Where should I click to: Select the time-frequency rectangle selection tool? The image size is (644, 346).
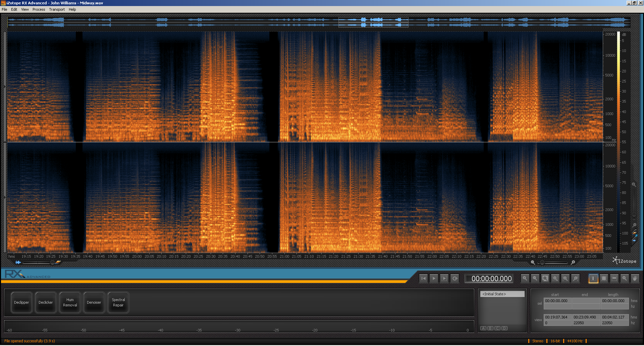[604, 278]
